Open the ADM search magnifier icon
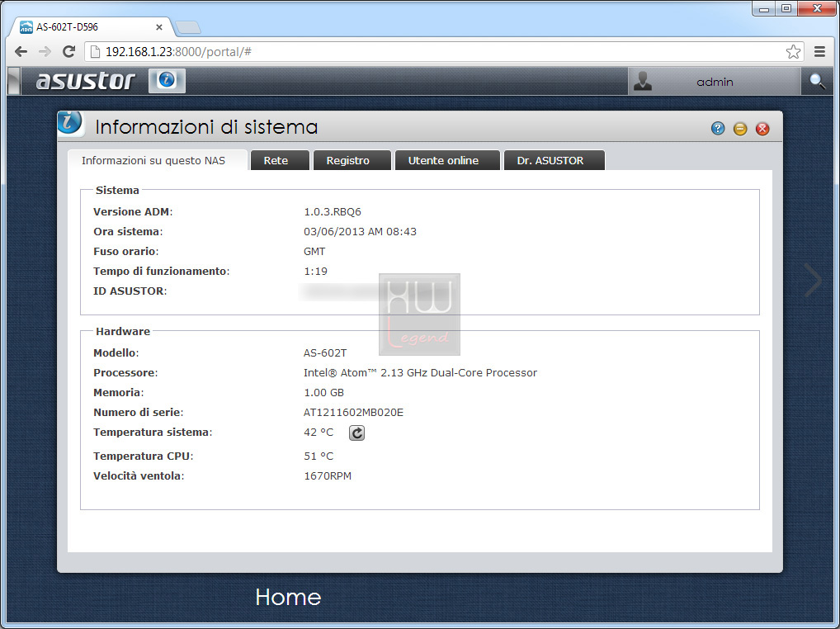The width and height of the screenshot is (840, 629). (817, 82)
